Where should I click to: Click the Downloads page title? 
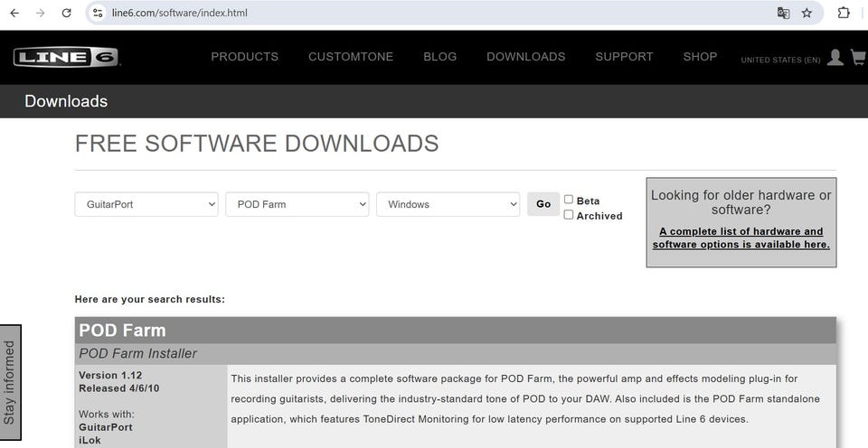pyautogui.click(x=66, y=101)
